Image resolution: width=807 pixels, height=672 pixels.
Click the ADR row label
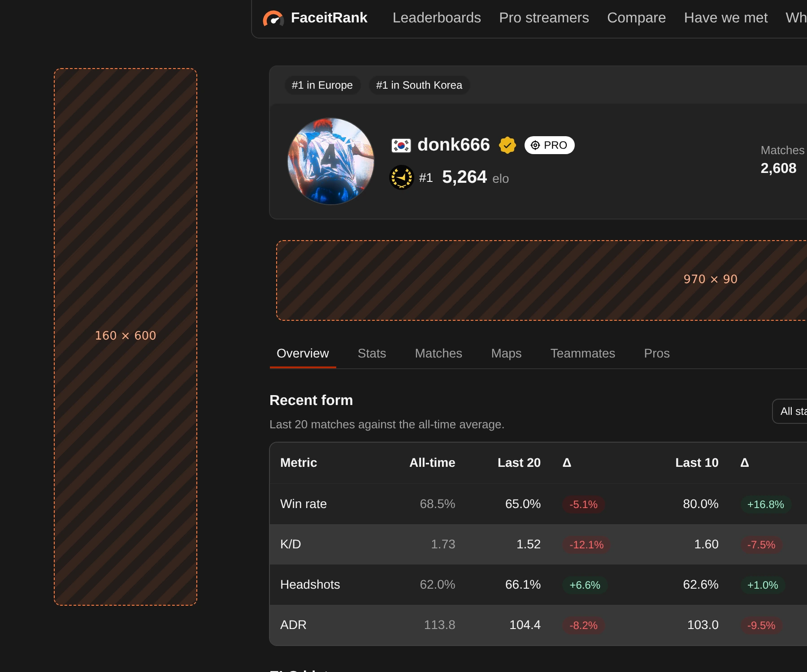tap(293, 625)
